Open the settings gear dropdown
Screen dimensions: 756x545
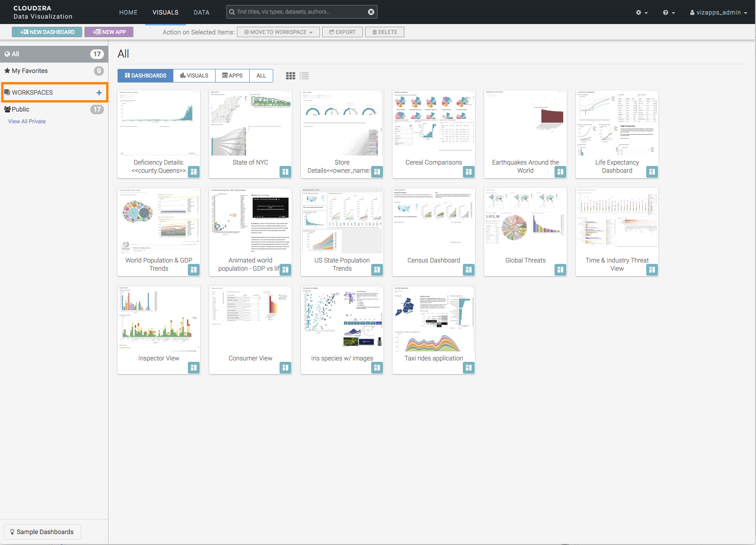[x=642, y=13]
